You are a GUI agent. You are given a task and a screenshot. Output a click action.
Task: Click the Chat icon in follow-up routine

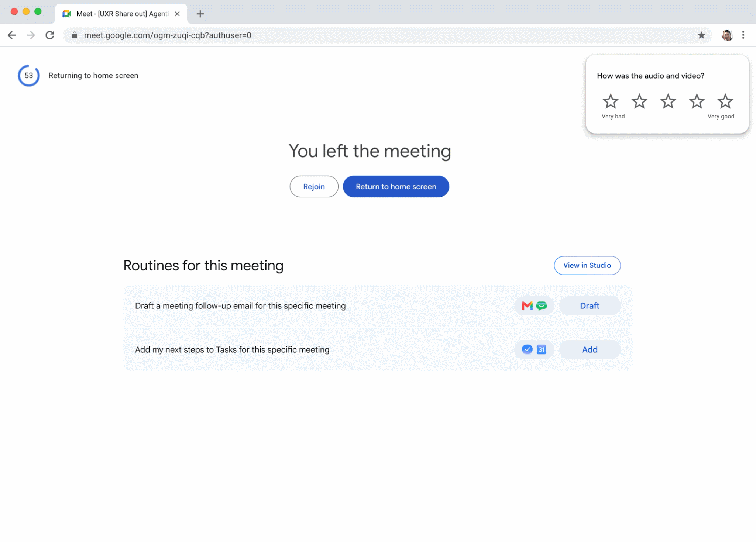coord(542,305)
